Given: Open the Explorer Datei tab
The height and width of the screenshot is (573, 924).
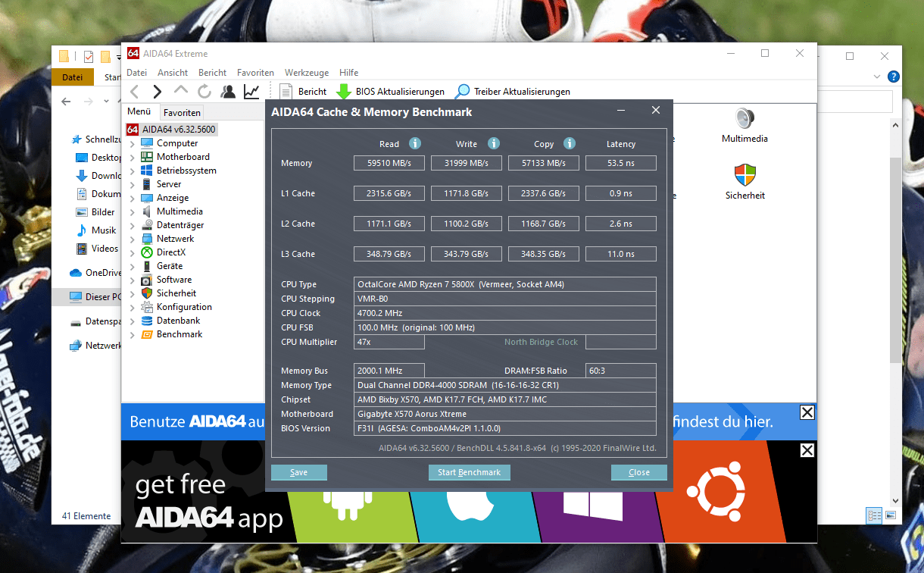Looking at the screenshot, I should (x=73, y=77).
